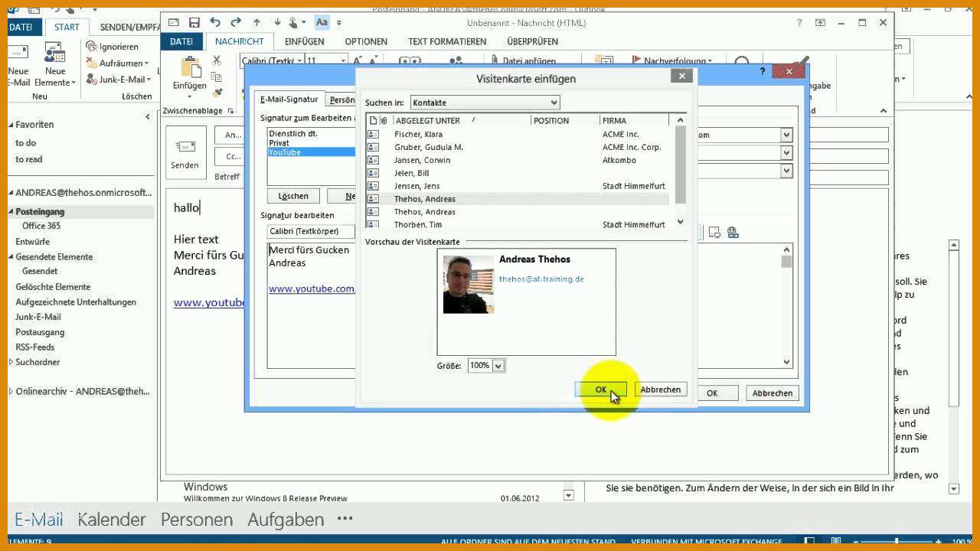
Task: Click save icon in message quick access toolbar
Action: [194, 23]
